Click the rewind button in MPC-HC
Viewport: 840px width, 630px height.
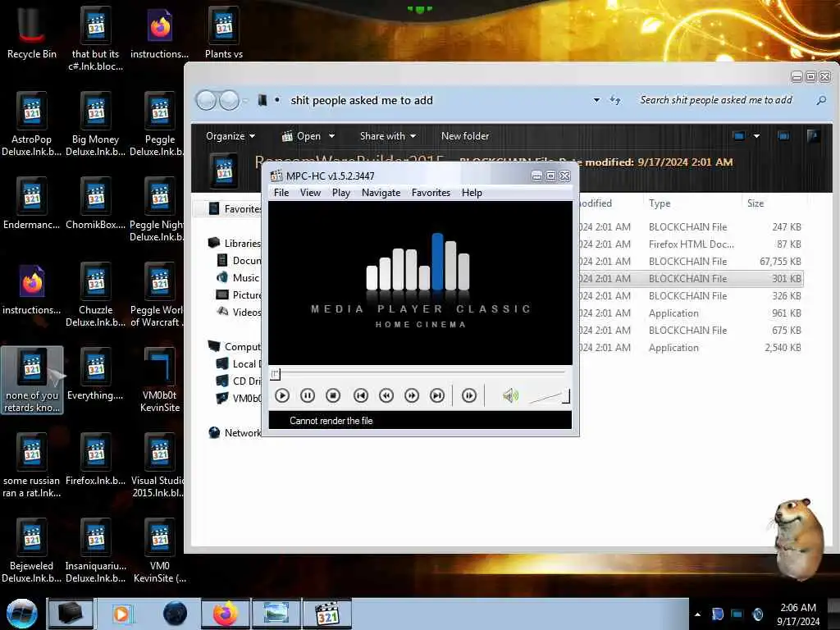(x=386, y=395)
